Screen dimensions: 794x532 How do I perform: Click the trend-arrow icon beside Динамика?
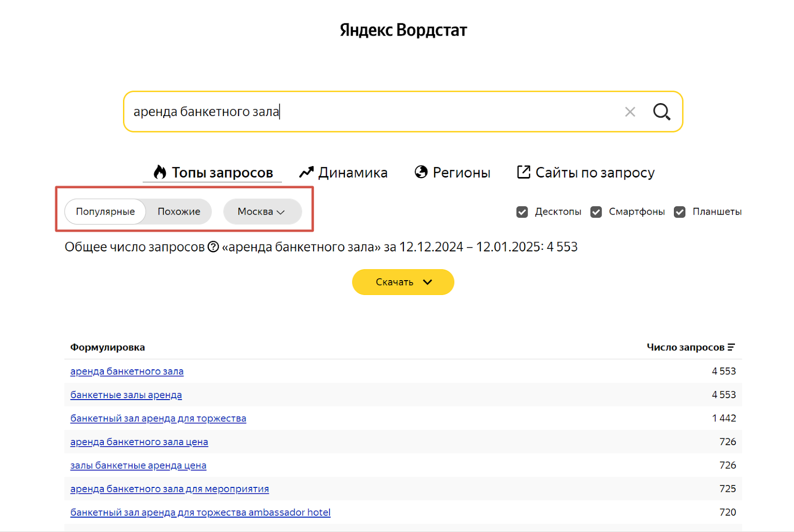tap(306, 171)
